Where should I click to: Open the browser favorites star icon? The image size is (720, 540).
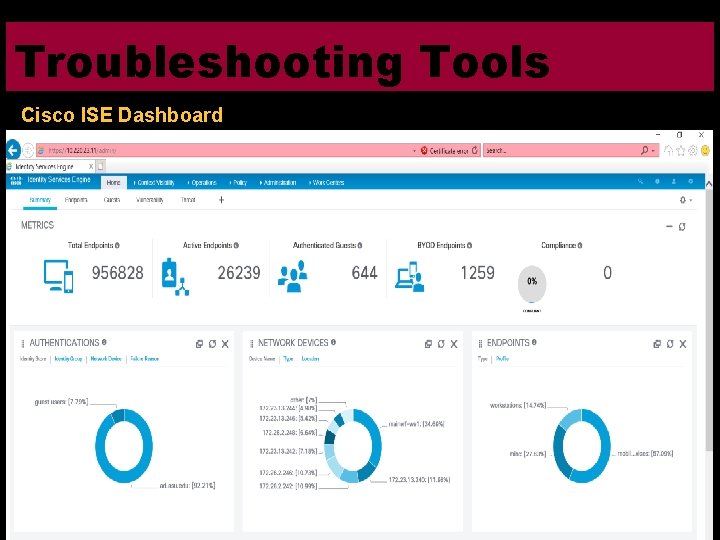tap(681, 150)
